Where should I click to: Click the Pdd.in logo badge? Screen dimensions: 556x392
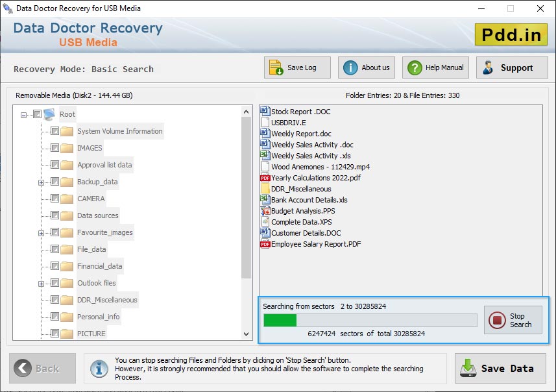(x=511, y=35)
